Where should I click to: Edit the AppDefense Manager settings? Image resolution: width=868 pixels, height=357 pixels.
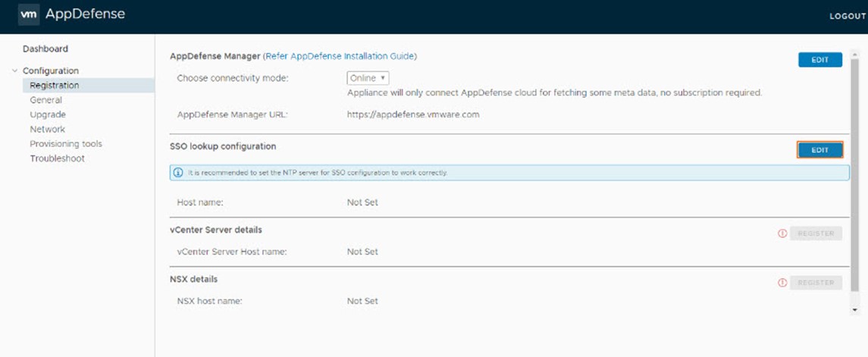click(x=819, y=60)
